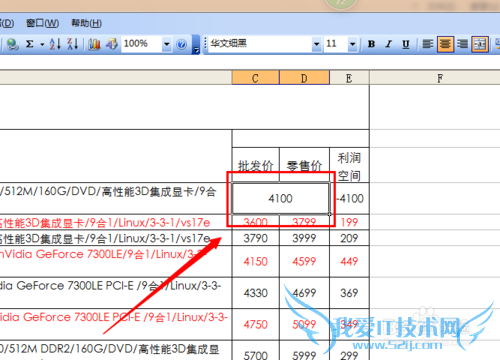Open Excel Help question mark icon
The height and width of the screenshot is (360, 500).
click(181, 44)
